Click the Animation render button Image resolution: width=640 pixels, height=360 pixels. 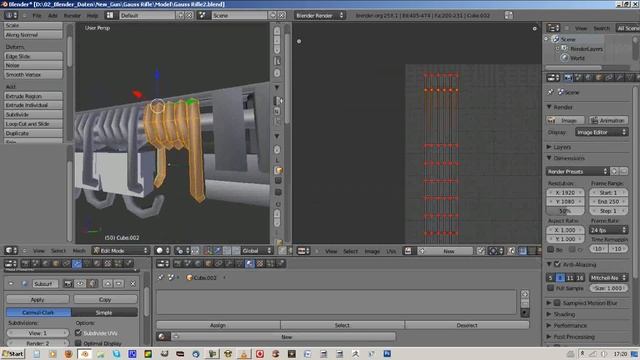click(x=608, y=120)
